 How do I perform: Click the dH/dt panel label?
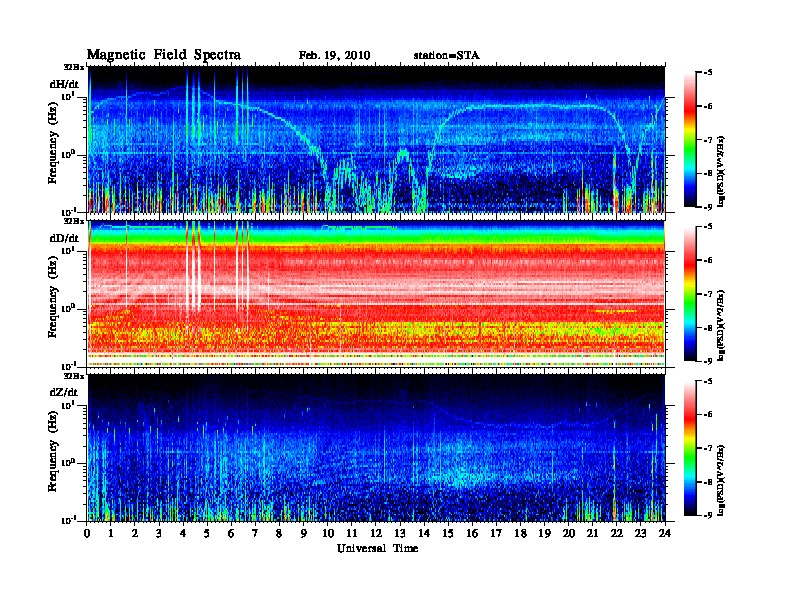(64, 84)
